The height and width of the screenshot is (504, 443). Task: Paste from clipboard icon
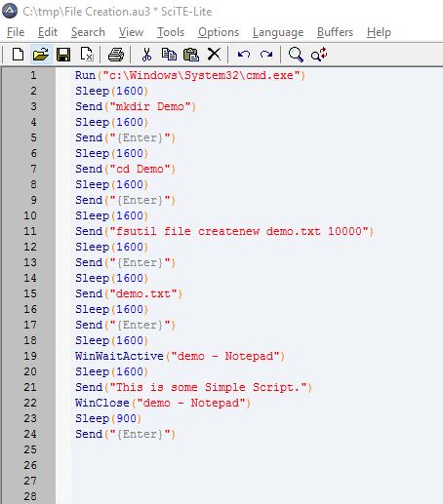191,55
